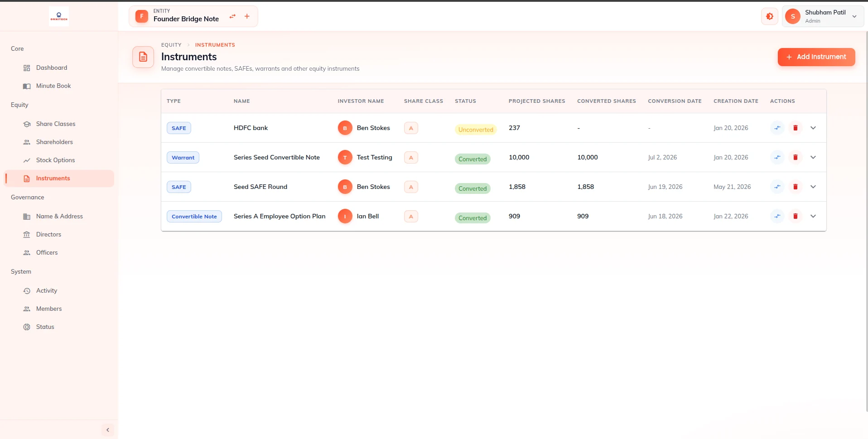
Task: Click Add Instrument button
Action: pos(816,57)
